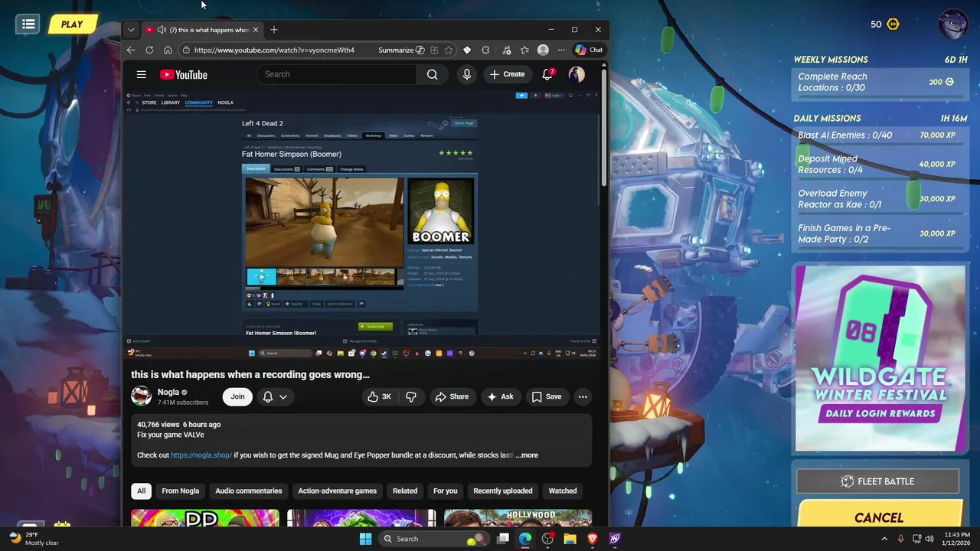Viewport: 980px width, 551px height.
Task: Open Edge profile icon in toolbar
Action: point(543,50)
